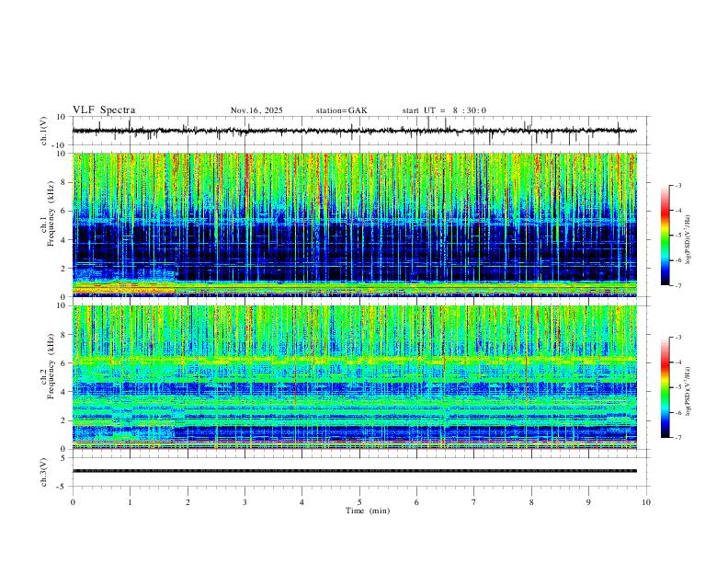Click the "4" kHz tick on ch.2 spectrogram
This screenshot has height=563, width=728.
[64, 392]
